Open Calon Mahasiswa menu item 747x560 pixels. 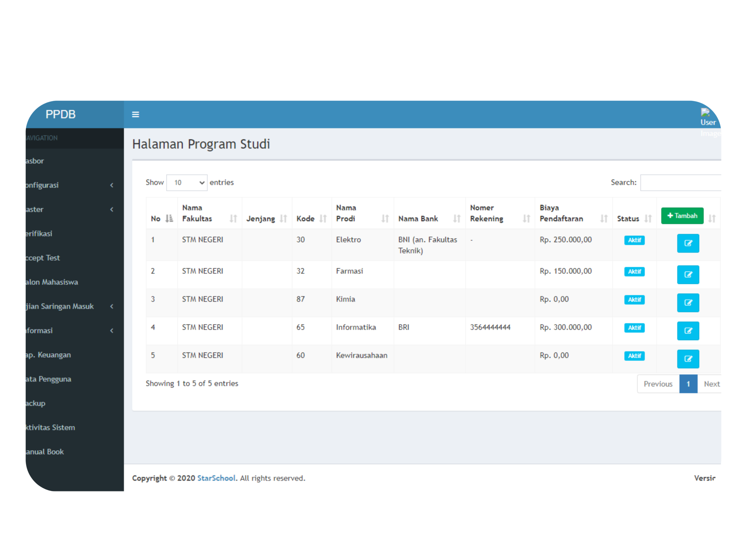(52, 282)
